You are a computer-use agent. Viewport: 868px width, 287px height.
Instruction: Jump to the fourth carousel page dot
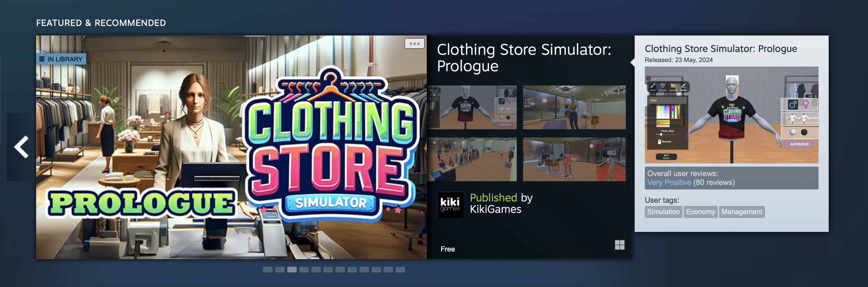304,270
